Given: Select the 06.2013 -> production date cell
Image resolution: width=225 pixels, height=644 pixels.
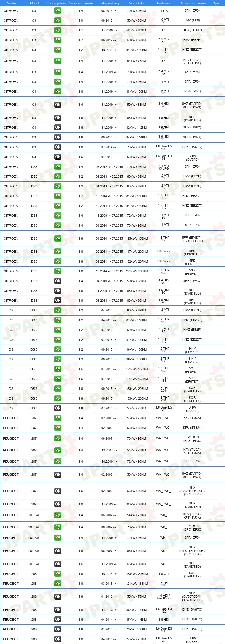Looking at the screenshot, I should click(109, 11).
